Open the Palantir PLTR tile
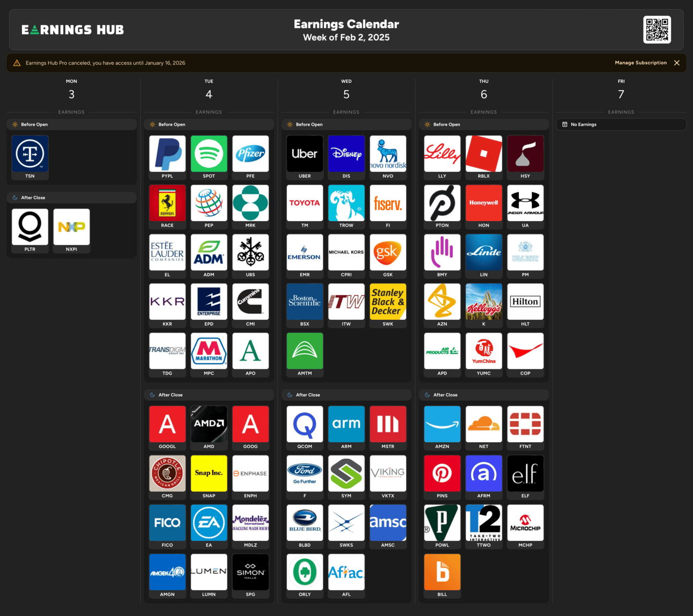 [x=30, y=231]
